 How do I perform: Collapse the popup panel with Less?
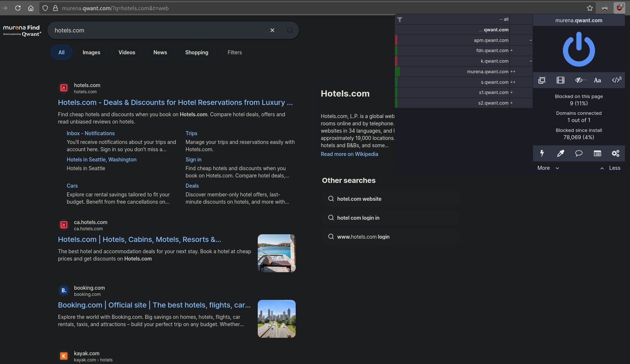click(610, 168)
